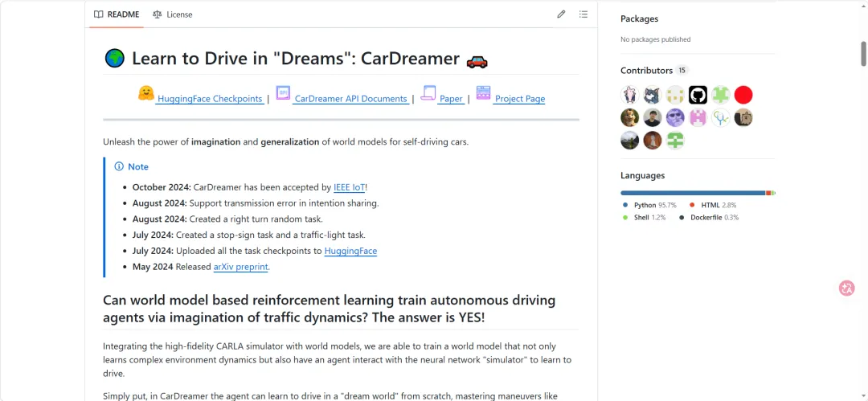Switch to the License tab
Screen dimensions: 868x401
click(x=173, y=14)
